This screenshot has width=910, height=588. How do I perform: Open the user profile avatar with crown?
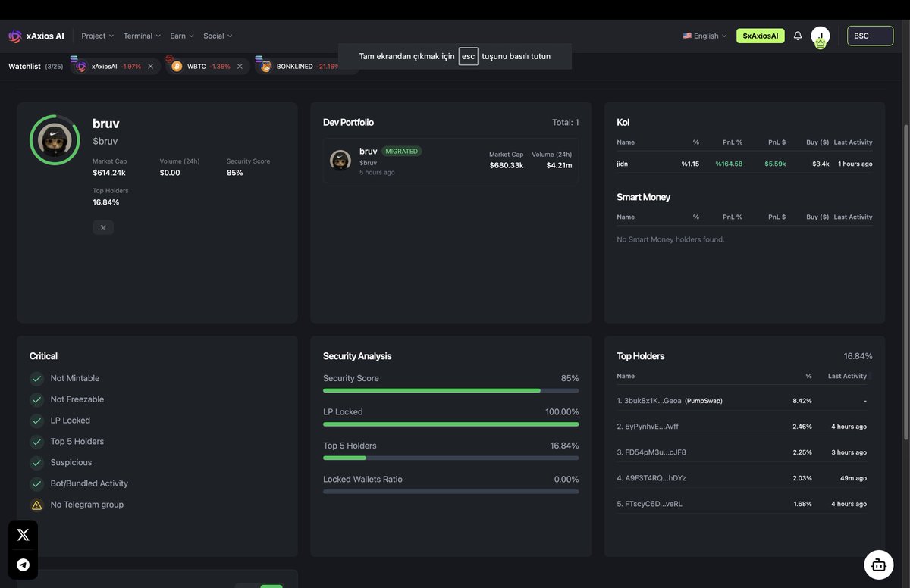820,36
